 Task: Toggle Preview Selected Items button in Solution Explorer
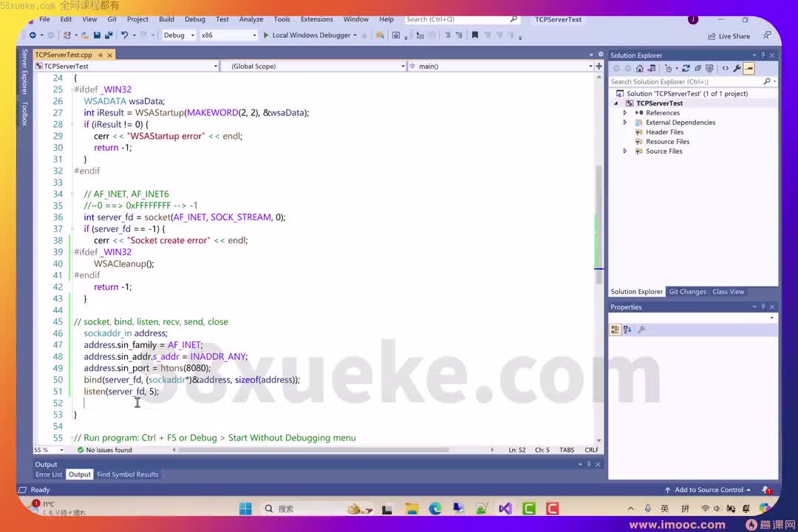(x=748, y=68)
